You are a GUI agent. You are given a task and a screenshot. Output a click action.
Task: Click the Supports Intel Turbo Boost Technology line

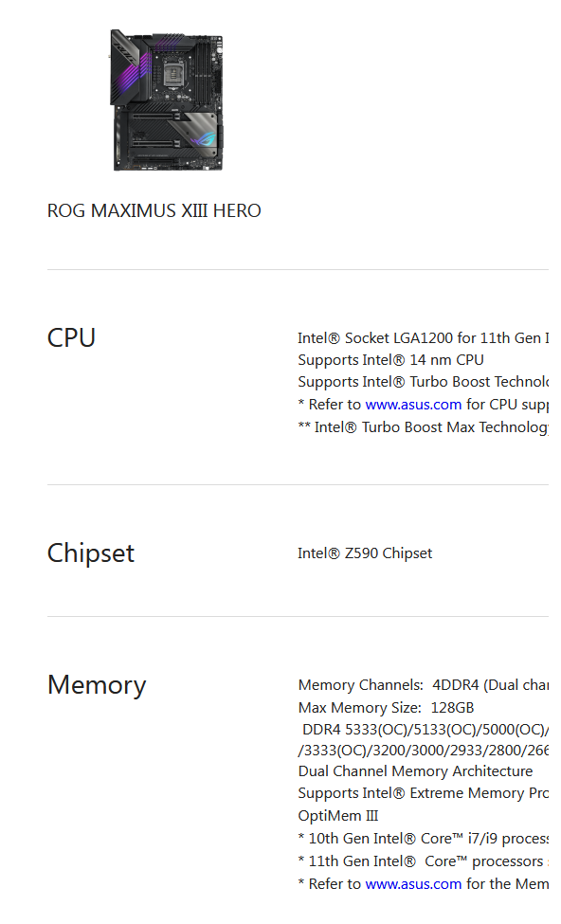click(x=423, y=382)
